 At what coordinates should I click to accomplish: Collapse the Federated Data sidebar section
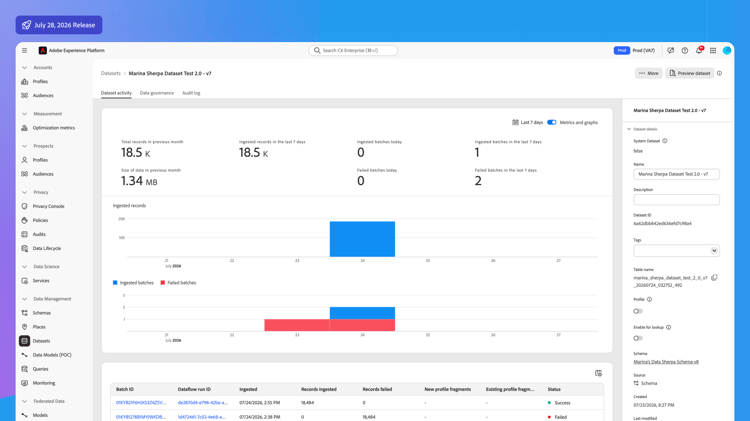(x=24, y=401)
